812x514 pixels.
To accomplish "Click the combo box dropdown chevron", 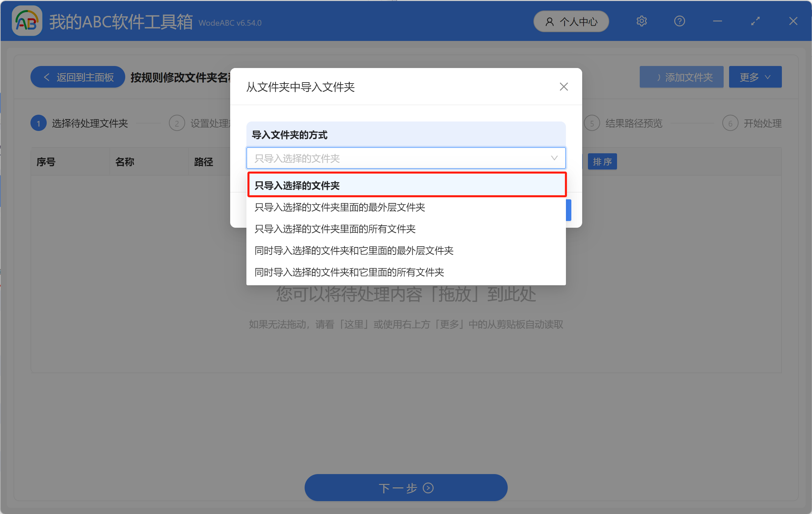I will tap(554, 158).
